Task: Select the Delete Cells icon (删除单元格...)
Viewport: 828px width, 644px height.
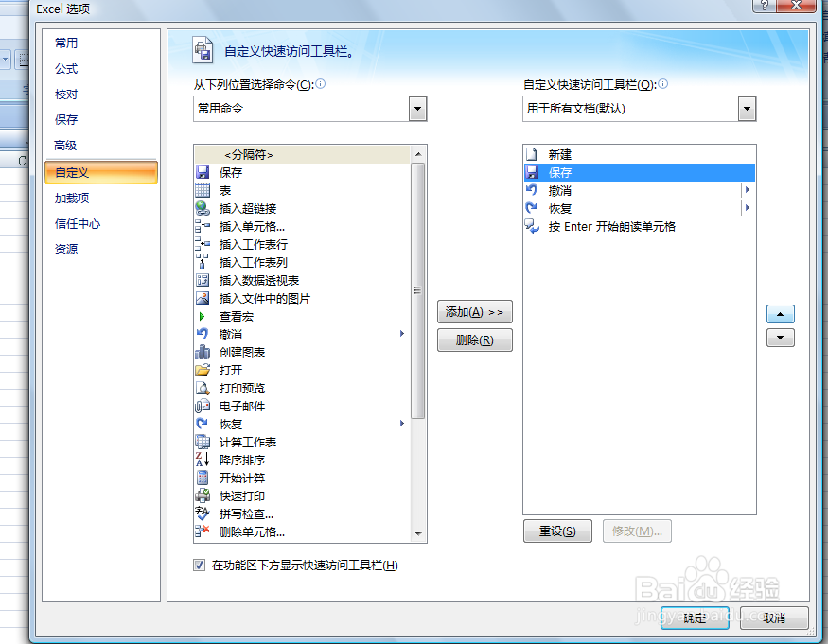Action: point(203,531)
